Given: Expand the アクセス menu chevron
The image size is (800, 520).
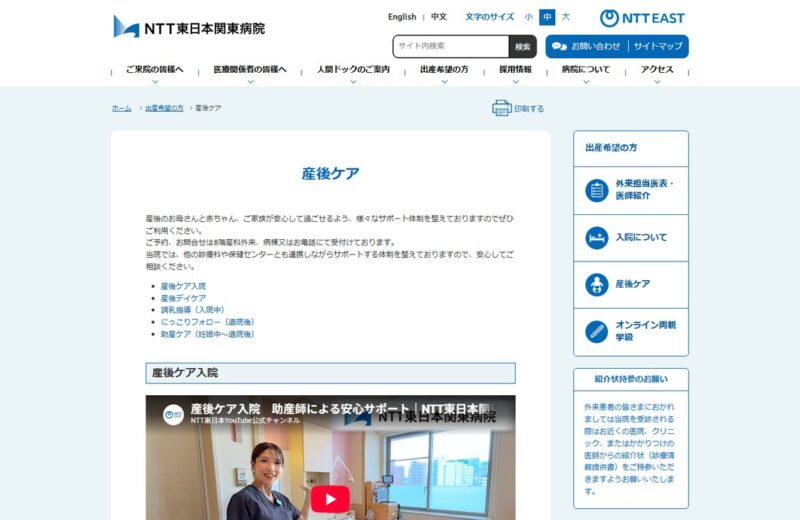Looking at the screenshot, I should (657, 82).
